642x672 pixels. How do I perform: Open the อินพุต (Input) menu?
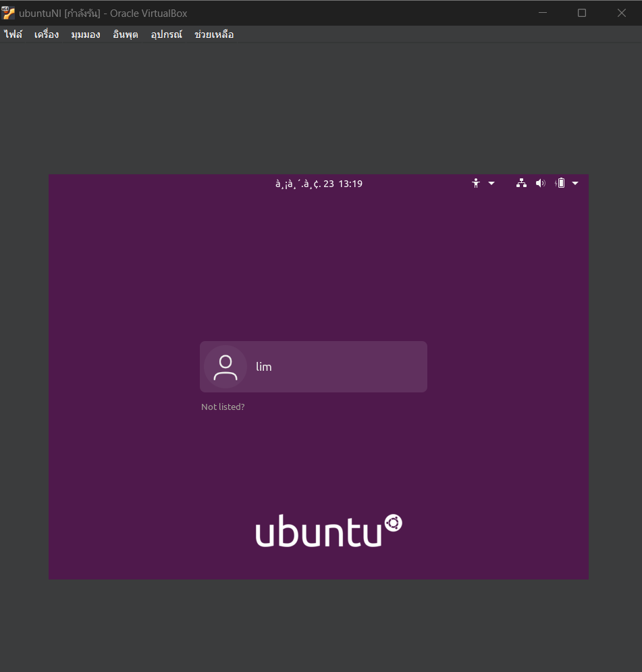point(126,34)
